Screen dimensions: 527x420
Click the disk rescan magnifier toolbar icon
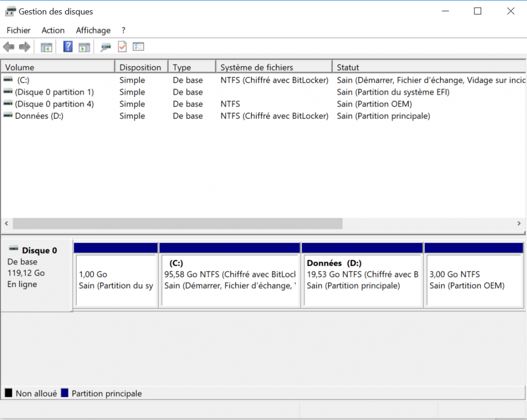(106, 46)
